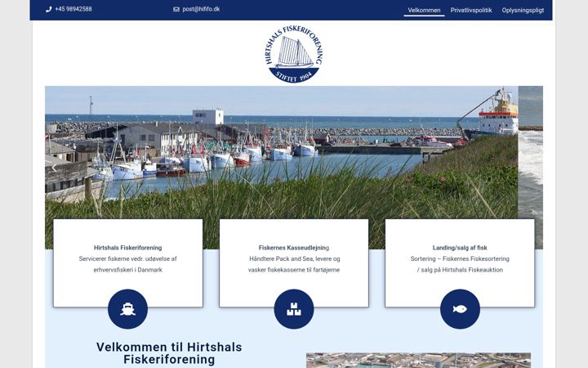The width and height of the screenshot is (588, 368).
Task: Click the Hirtshals Fiskeriforening logo
Action: (294, 54)
